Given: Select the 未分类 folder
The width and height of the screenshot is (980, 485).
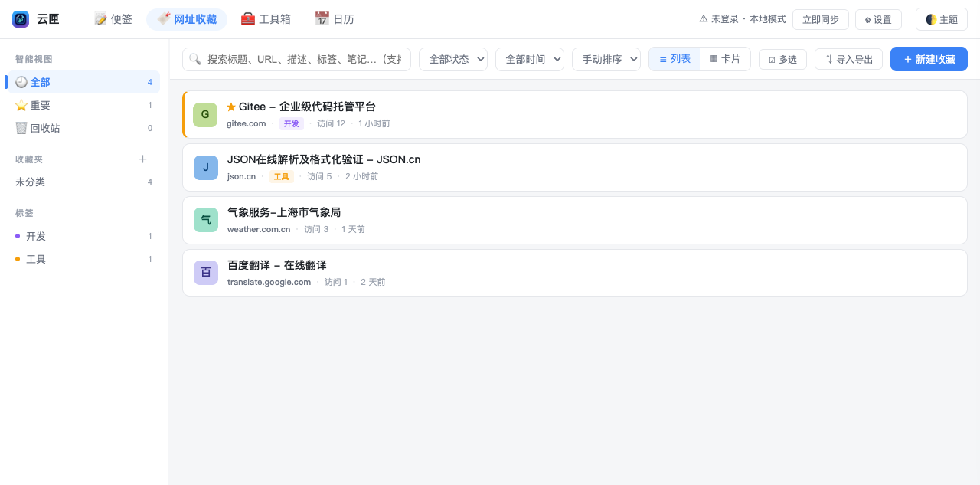Looking at the screenshot, I should pos(83,182).
